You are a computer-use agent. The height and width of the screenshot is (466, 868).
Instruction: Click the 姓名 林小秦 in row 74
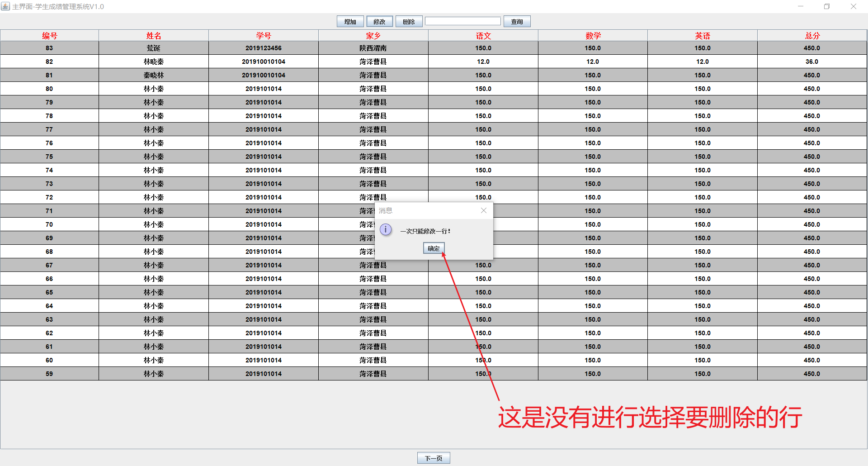154,170
